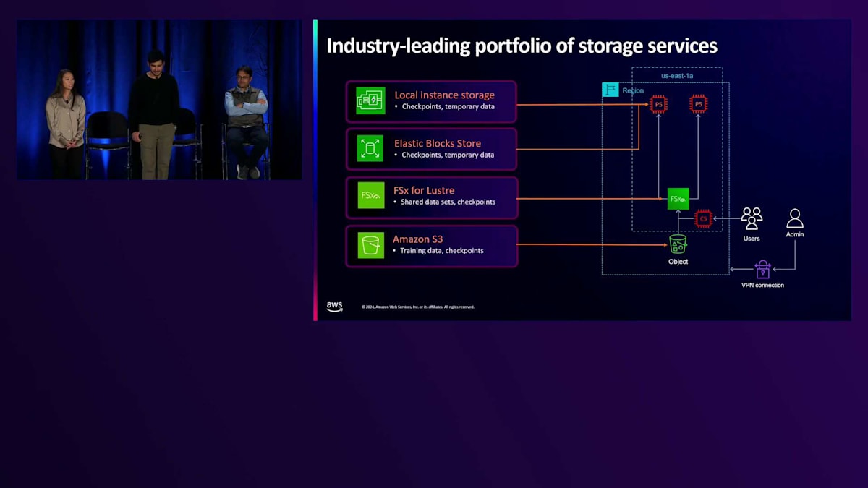Click the red C5 instance chip icon
Screen dimensions: 868x488
703,218
